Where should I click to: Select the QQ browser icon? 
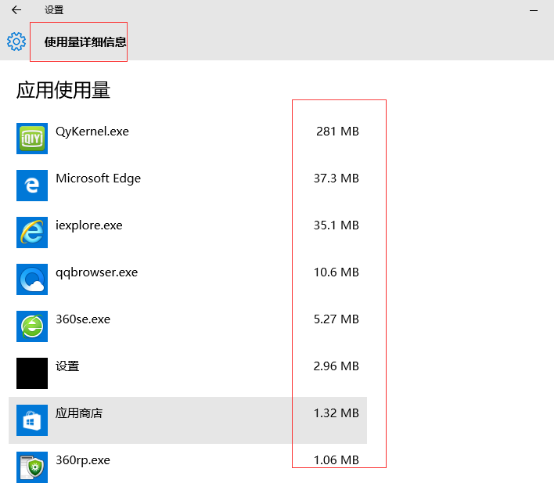pyautogui.click(x=32, y=279)
